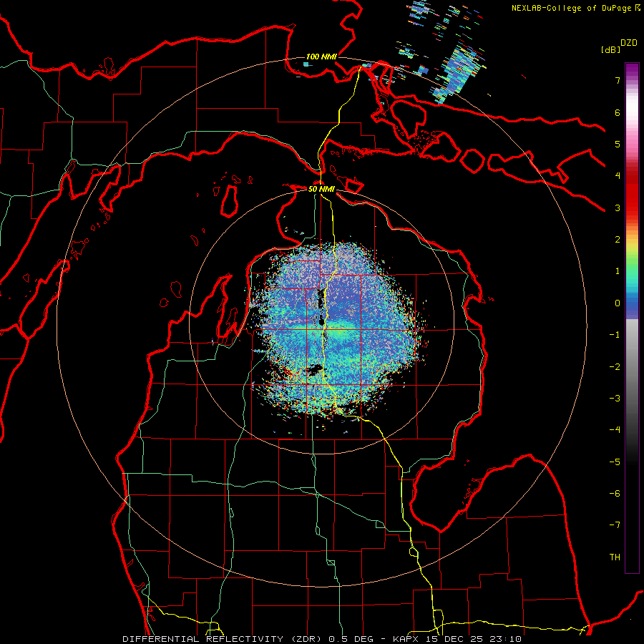Click the TH threshold label on legend
644x644 pixels.
pos(615,557)
